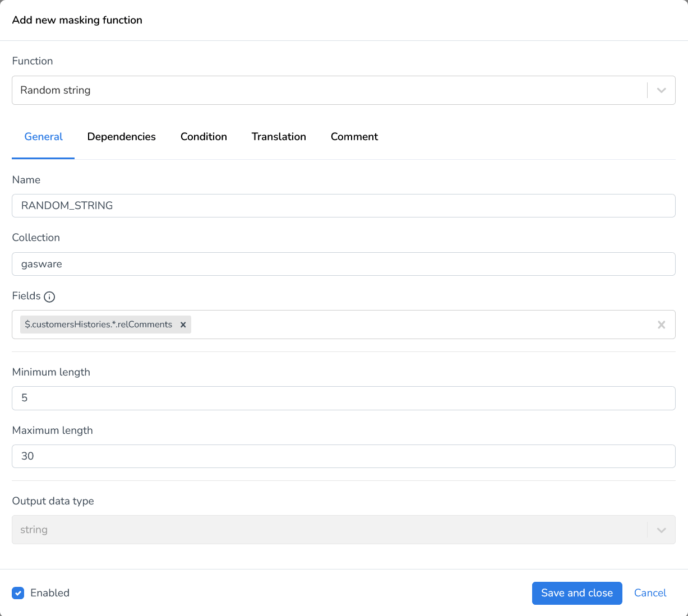Click the chevron arrow of the Function selector
This screenshot has height=616, width=688.
click(661, 90)
